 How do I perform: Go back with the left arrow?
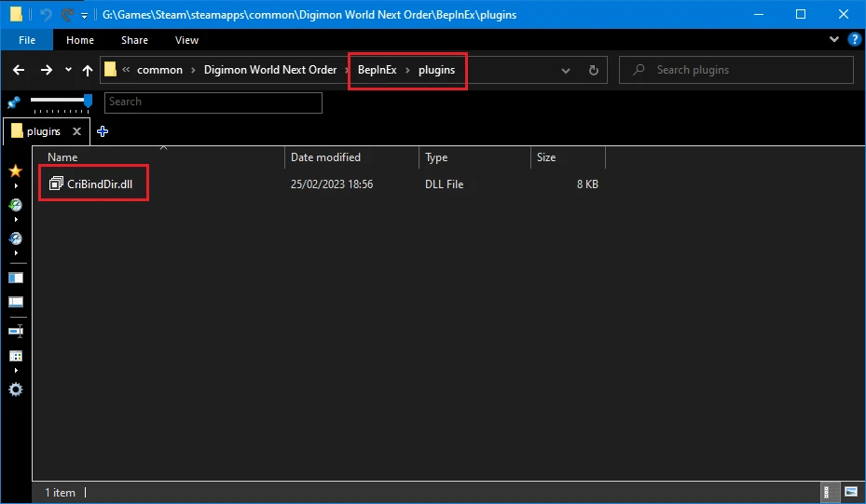(19, 70)
